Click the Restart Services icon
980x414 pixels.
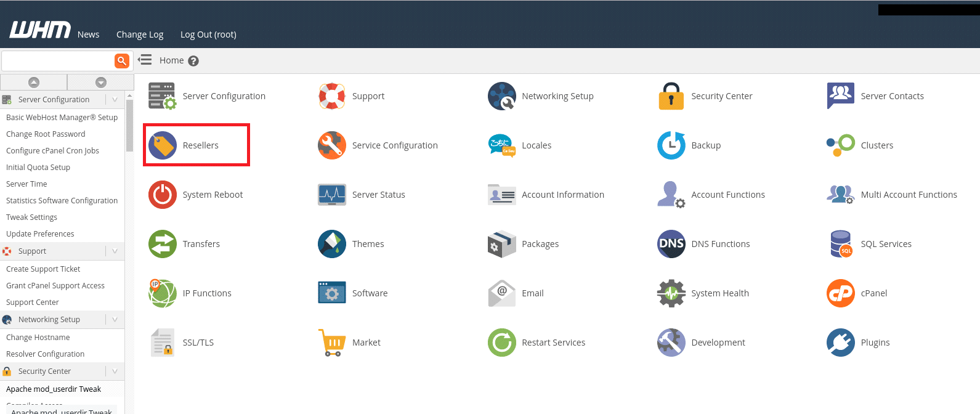click(x=501, y=343)
